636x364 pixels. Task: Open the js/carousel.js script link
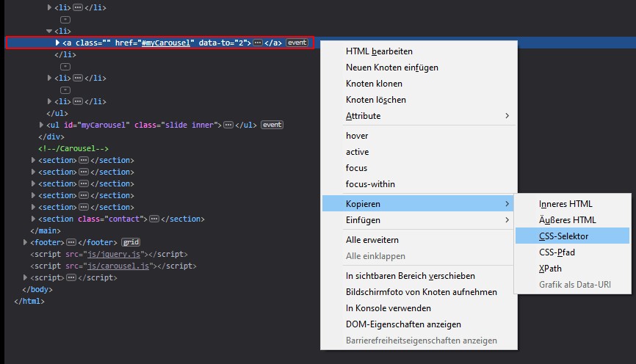pyautogui.click(x=118, y=266)
